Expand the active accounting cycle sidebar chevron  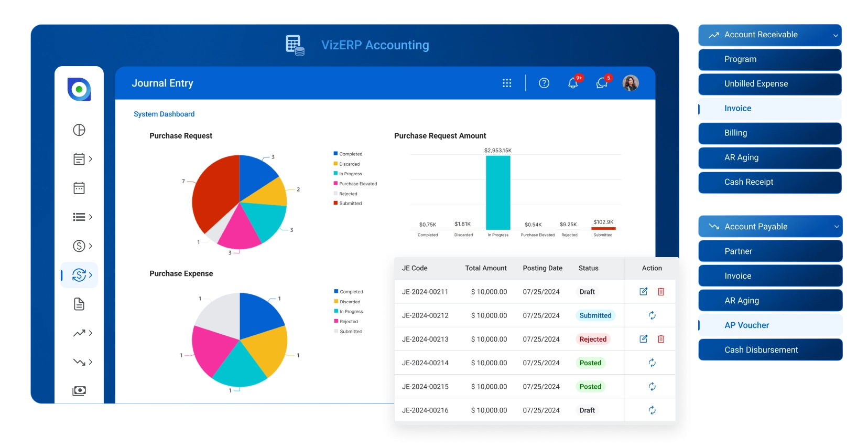click(91, 275)
